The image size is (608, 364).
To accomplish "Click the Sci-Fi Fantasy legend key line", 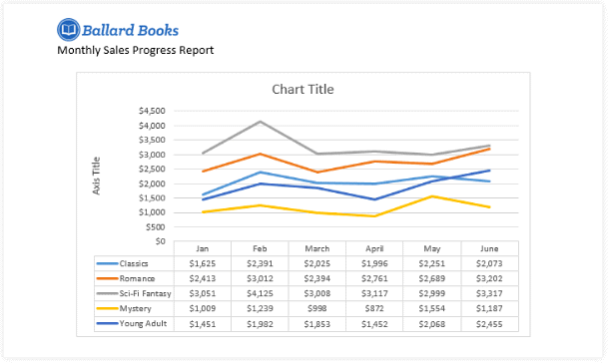I will coord(107,293).
